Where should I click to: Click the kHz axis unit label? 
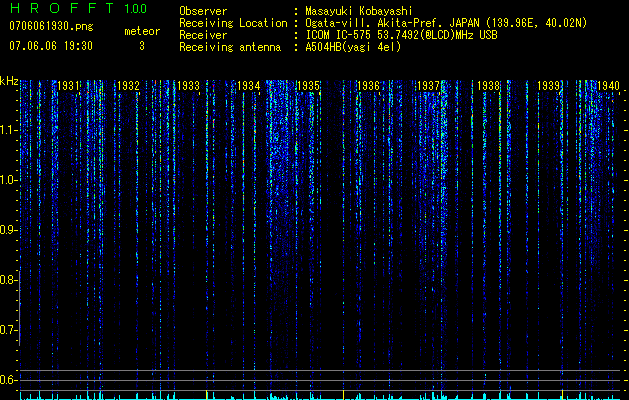(9, 81)
